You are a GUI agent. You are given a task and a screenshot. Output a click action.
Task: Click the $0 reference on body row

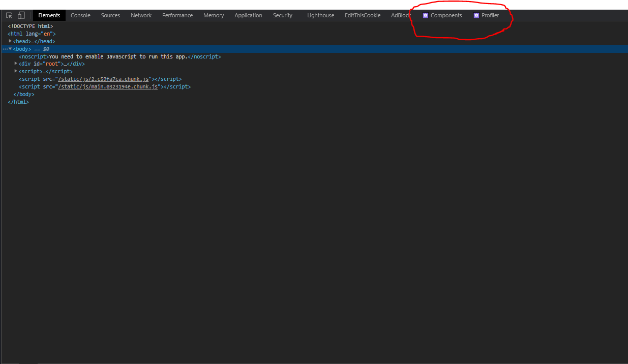[x=46, y=49]
